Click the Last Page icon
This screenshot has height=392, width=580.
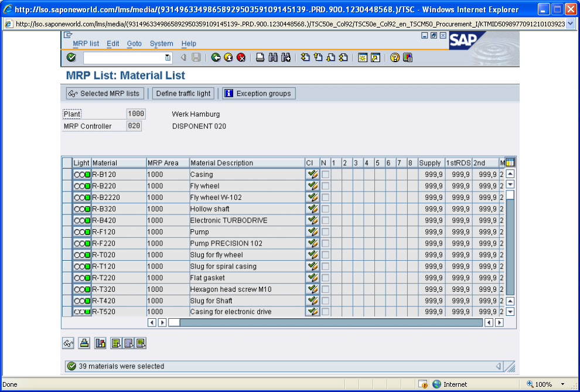(x=344, y=57)
